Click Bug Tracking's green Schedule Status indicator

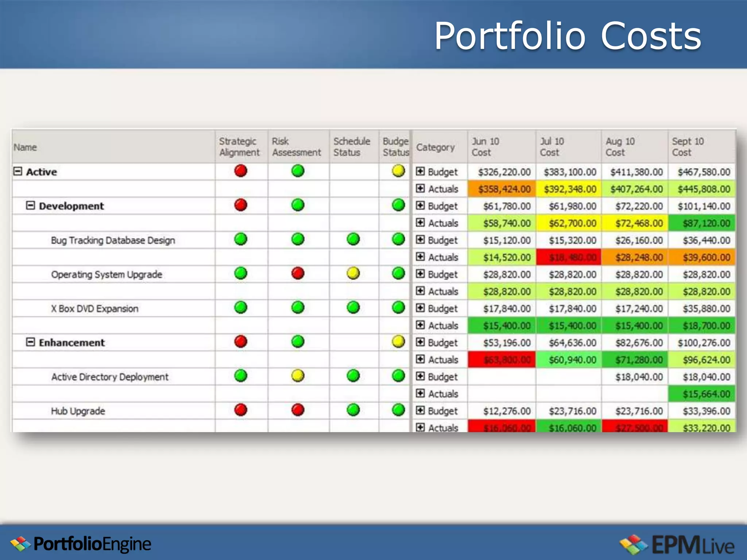[x=353, y=239]
